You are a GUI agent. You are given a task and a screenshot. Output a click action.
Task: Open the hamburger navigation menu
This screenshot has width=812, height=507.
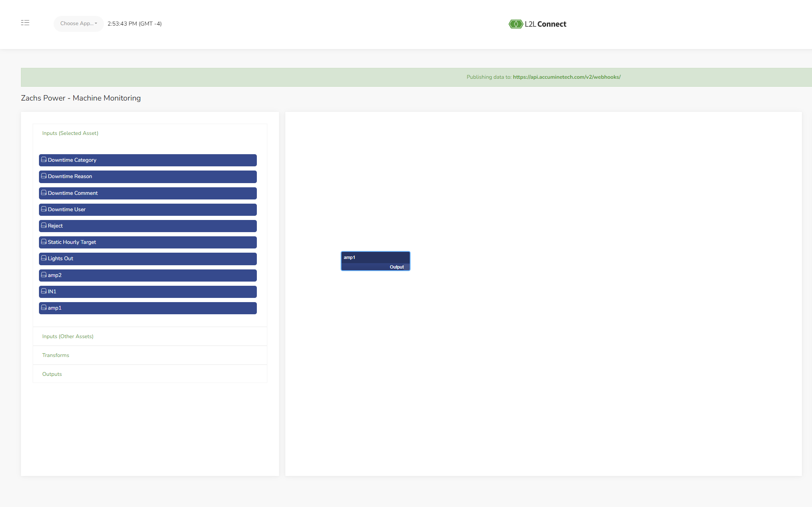click(x=25, y=23)
